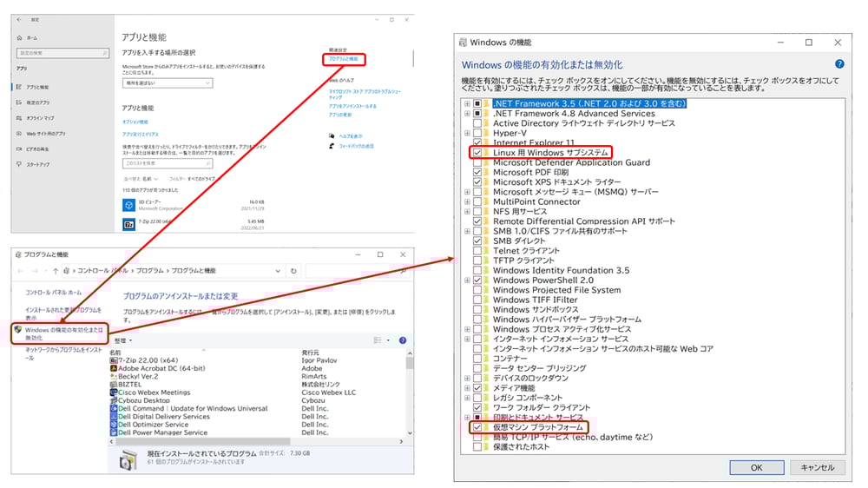
Task: Click the このリストを検索 field in Settings
Action: click(x=168, y=163)
